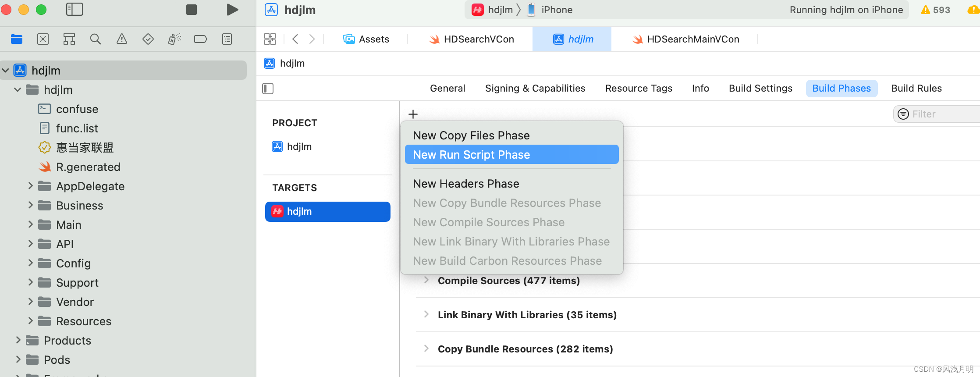The width and height of the screenshot is (980, 377).
Task: Open the Test navigator diamond icon
Action: pyautogui.click(x=148, y=39)
